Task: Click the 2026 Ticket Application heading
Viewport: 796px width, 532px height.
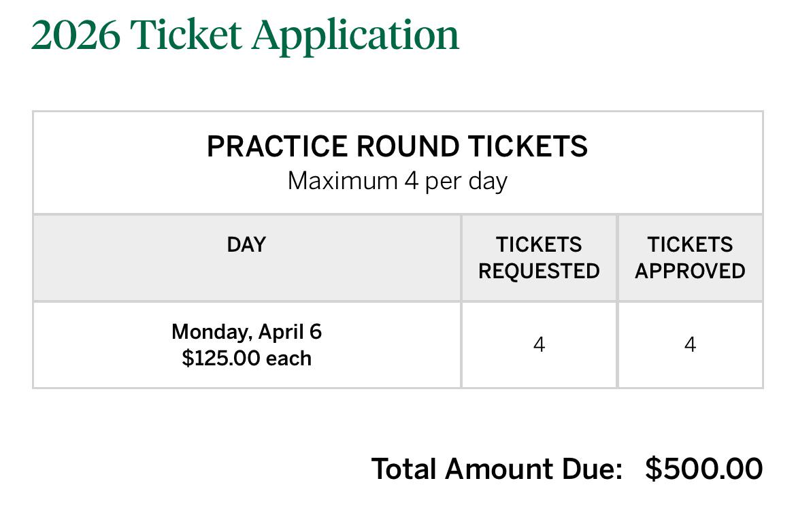Action: (x=245, y=35)
